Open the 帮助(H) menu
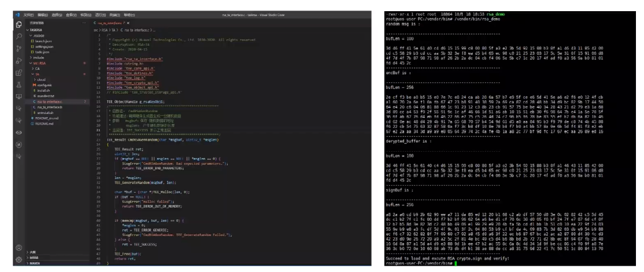Image resolution: width=644 pixels, height=272 pixels. click(130, 15)
